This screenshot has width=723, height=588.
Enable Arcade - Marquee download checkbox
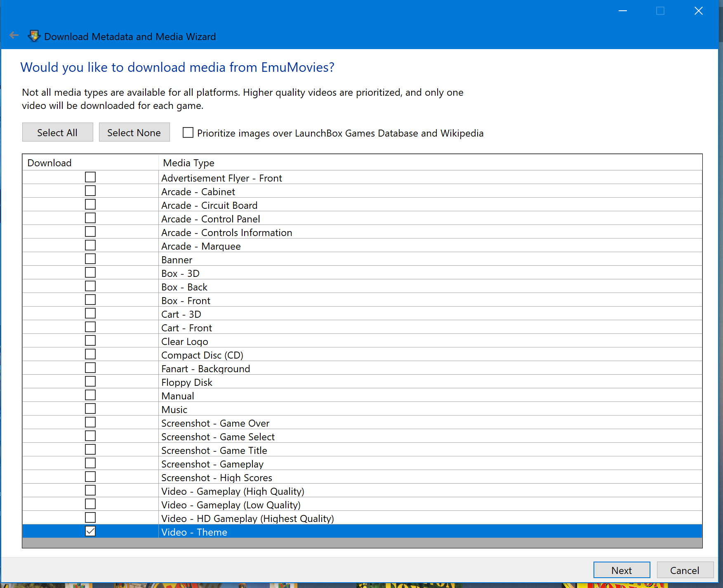90,245
